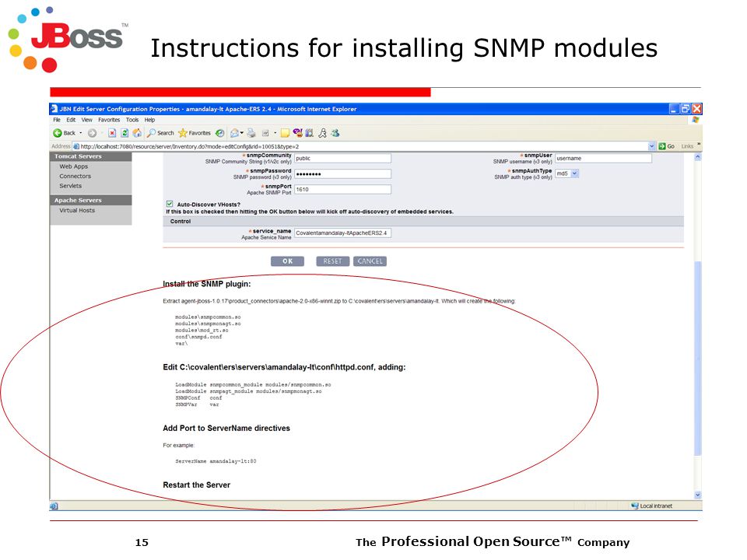Open the Mail options dropdown arrow
Screen dimensions: 747x560
241,133
